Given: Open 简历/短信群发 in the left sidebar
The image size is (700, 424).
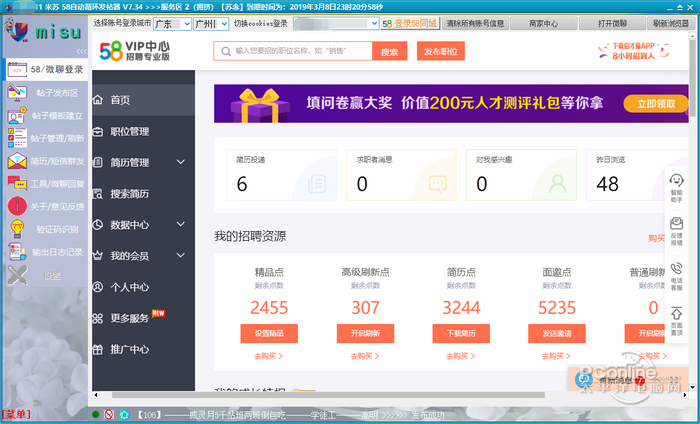Looking at the screenshot, I should (x=45, y=161).
